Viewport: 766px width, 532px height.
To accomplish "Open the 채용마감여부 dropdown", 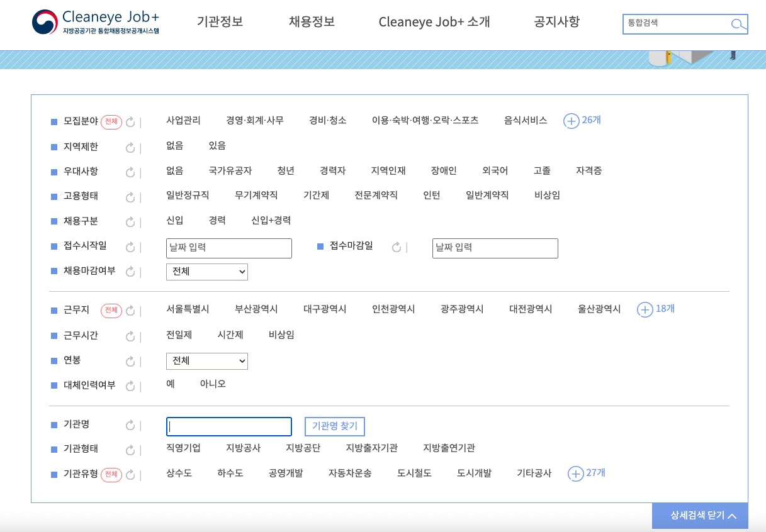I will point(207,272).
